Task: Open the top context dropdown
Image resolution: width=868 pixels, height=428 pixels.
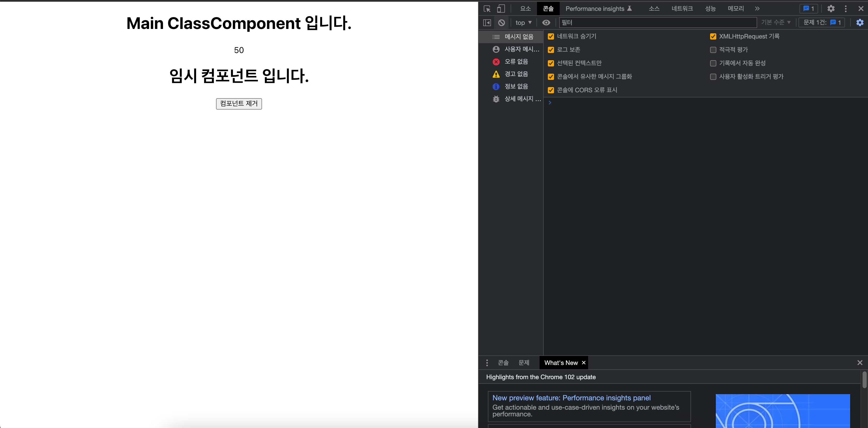Action: click(523, 22)
